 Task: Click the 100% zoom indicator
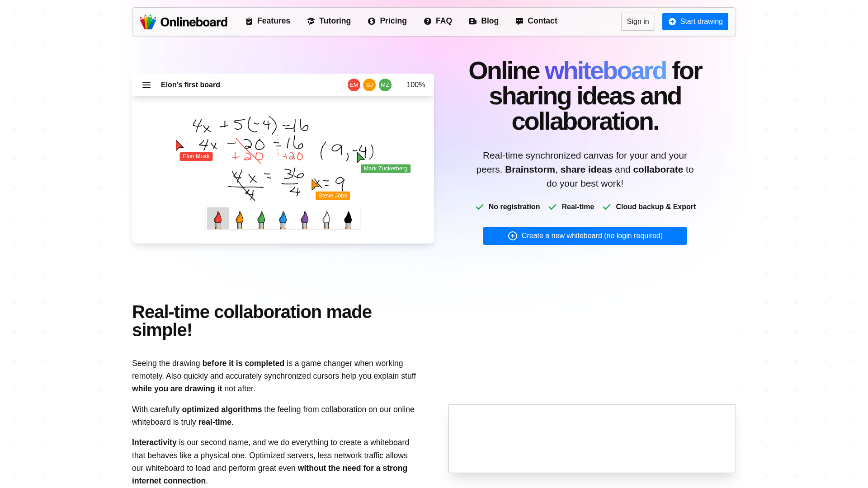pos(415,84)
